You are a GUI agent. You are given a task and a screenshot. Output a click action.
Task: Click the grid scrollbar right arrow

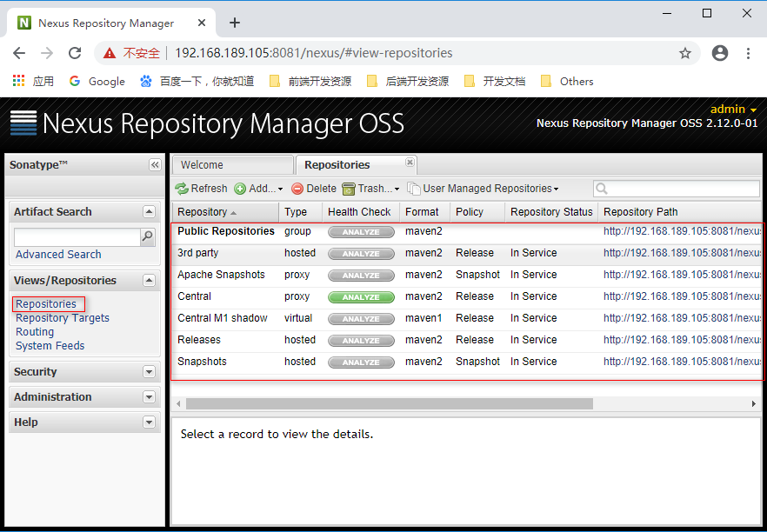754,404
